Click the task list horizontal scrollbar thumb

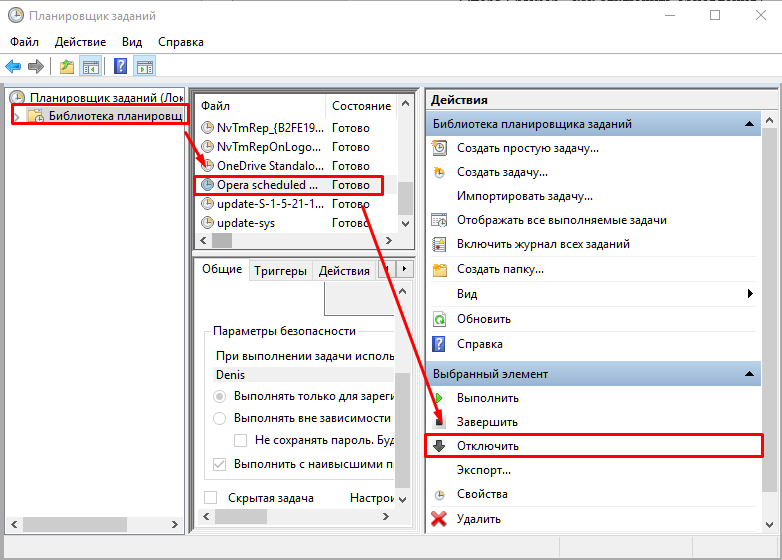pos(222,240)
